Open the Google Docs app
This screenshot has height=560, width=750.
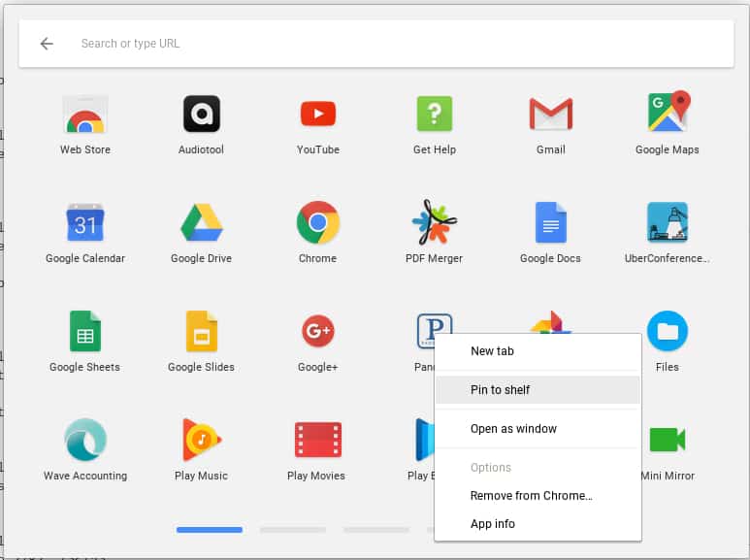tap(550, 222)
